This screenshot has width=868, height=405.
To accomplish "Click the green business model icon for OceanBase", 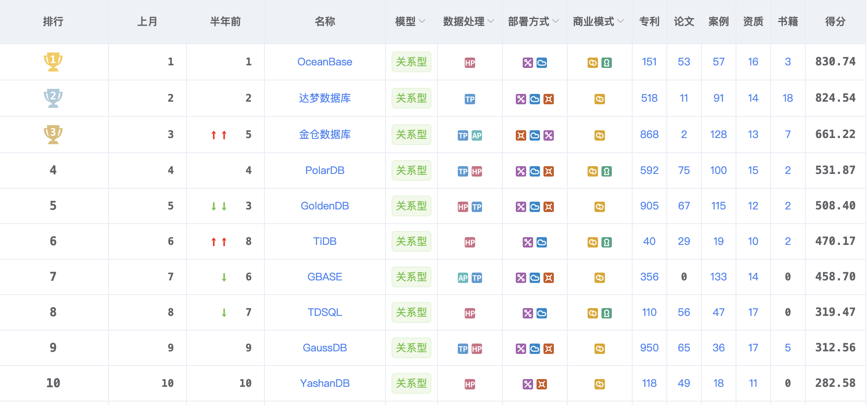I will coord(607,63).
